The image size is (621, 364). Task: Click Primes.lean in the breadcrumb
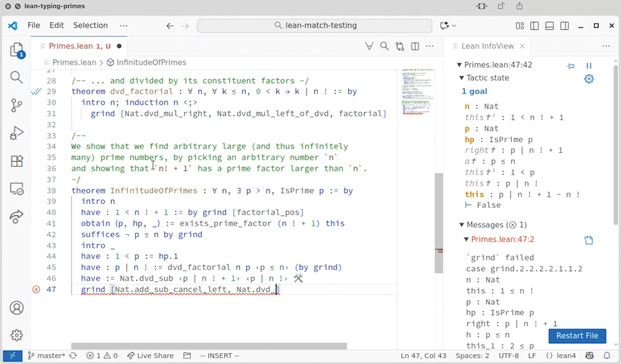click(74, 63)
